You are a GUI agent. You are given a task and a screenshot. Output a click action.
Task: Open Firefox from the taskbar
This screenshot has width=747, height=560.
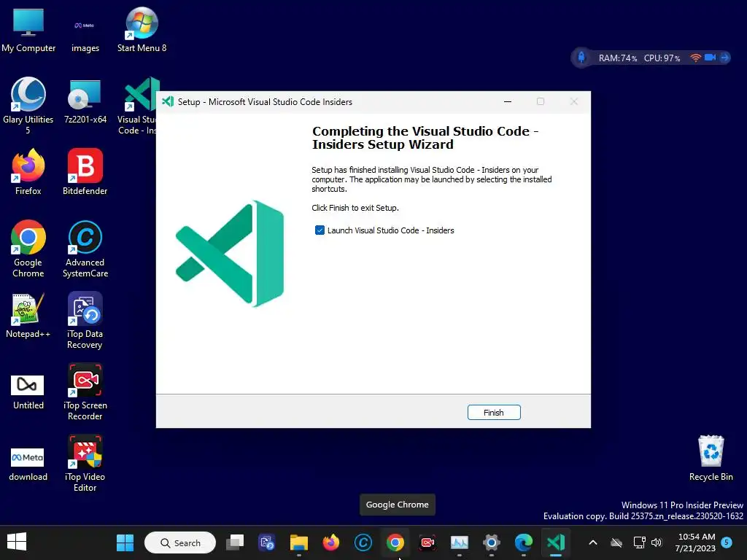(x=331, y=542)
